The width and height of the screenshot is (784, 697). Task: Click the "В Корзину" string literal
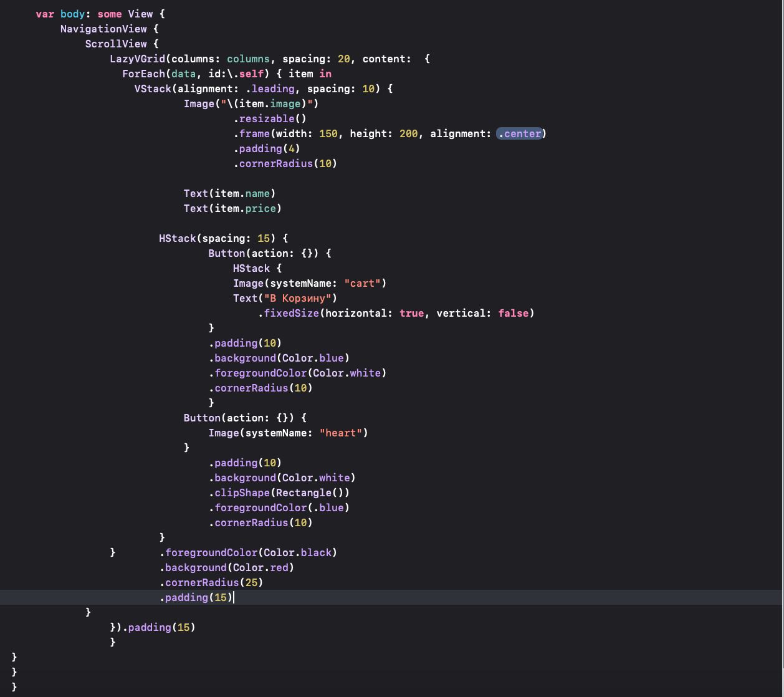301,298
